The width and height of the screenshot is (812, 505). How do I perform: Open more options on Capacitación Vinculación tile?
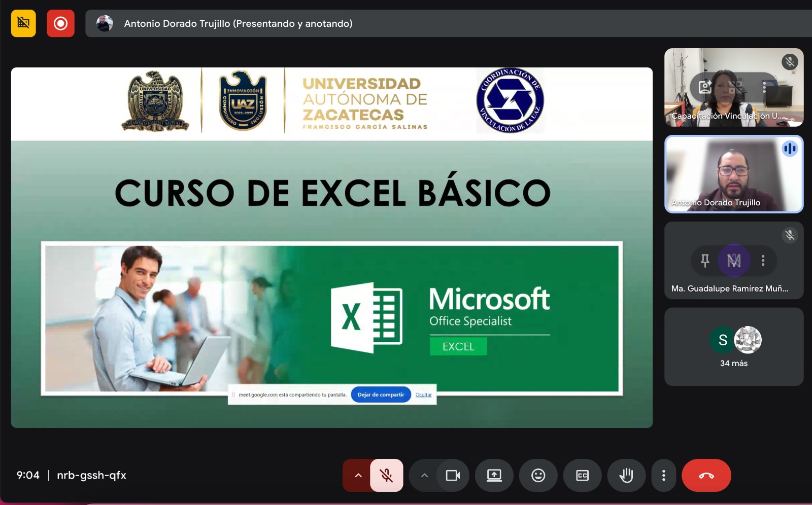click(x=764, y=87)
